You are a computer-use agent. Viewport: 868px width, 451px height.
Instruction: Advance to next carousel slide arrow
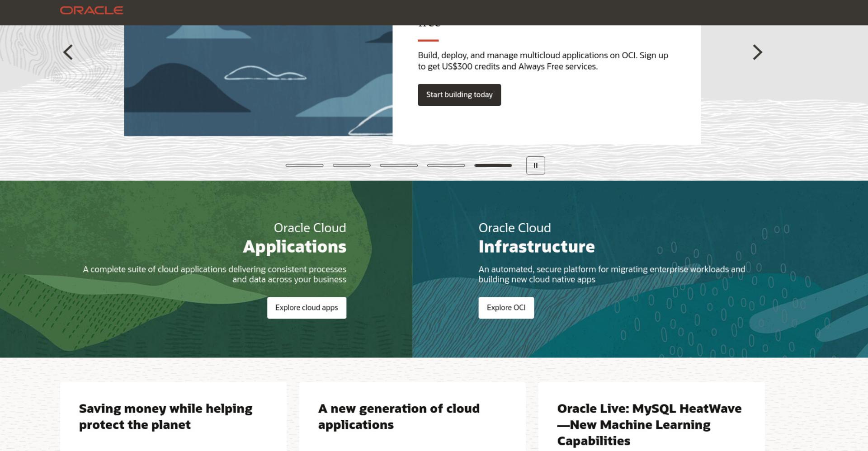pyautogui.click(x=757, y=52)
